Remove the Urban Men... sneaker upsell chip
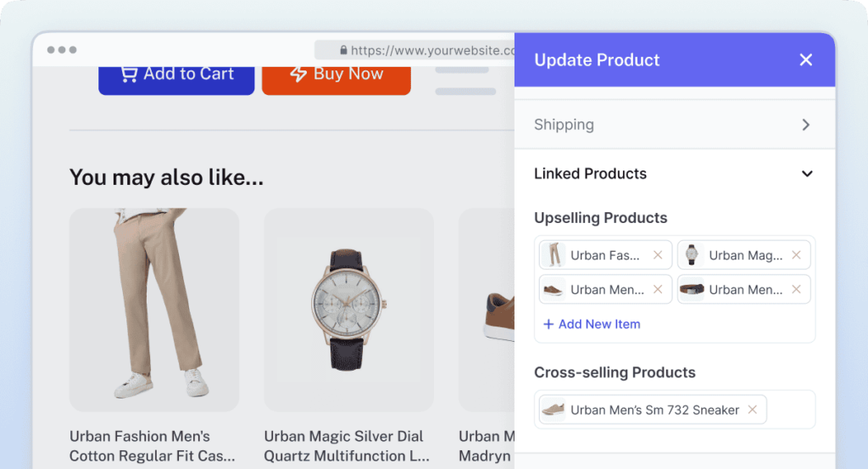Screen dimensions: 868x469 (658, 289)
